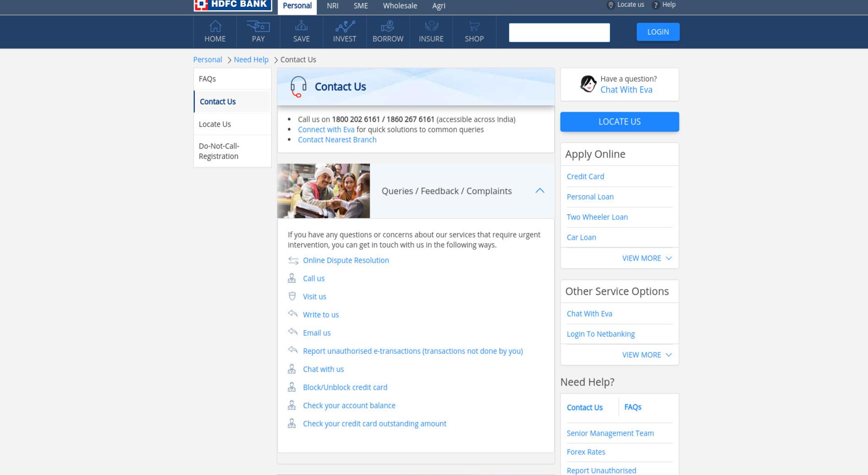Open the INSURE shield icon
Screen dimensions: 868x475
(x=431, y=26)
